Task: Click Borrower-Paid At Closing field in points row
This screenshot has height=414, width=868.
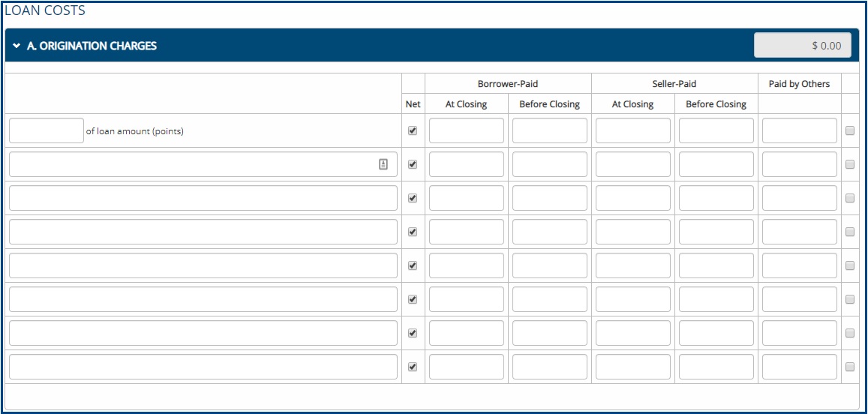Action: [x=466, y=130]
